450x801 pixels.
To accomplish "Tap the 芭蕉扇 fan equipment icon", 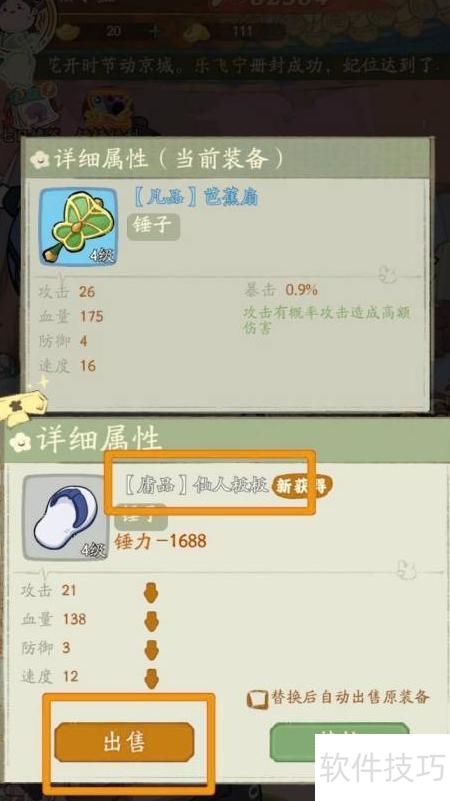I will 78,227.
